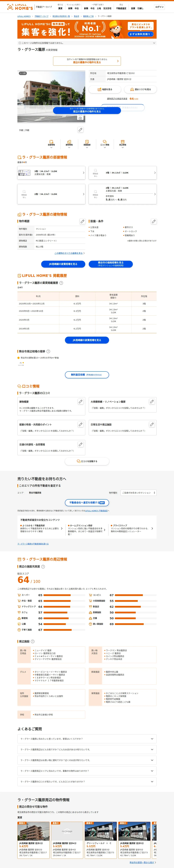Screen dimensions: 174x868
Task: Click the 口コミを投稿する button
Action: coord(87,461)
